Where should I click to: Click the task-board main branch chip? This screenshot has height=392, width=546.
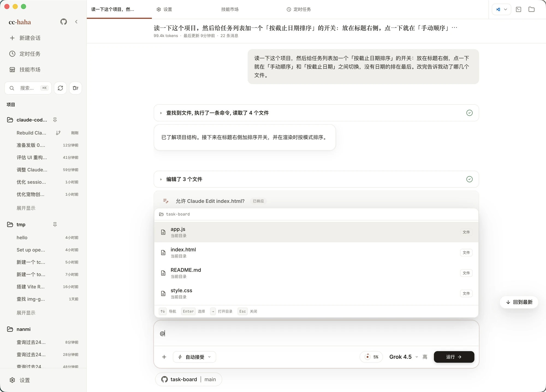189,379
